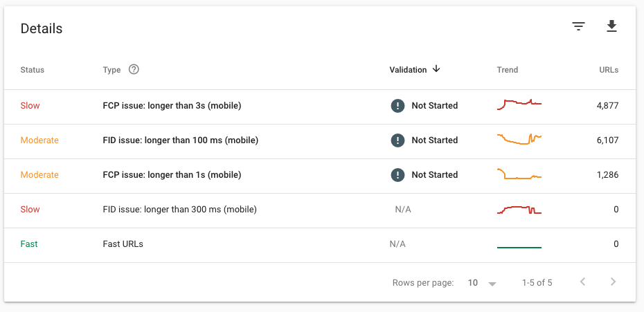The image size is (644, 312).
Task: Open FID issue longer than 300 ms row
Action: coord(320,210)
